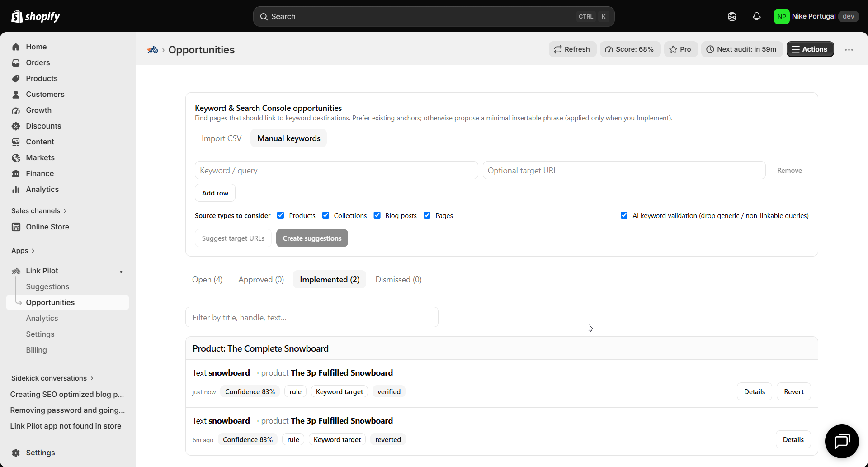Select the Implemented (2) tab
This screenshot has width=868, height=467.
330,280
